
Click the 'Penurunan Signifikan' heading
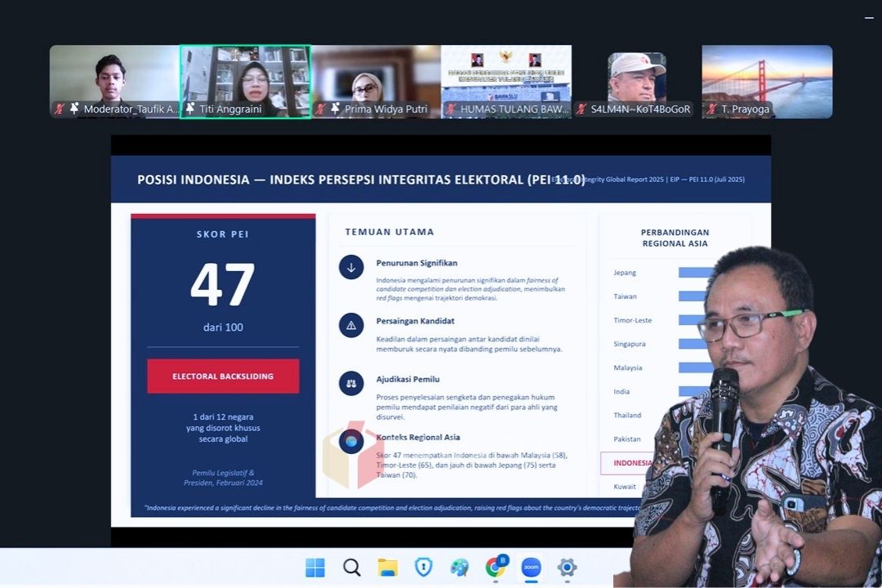[416, 263]
